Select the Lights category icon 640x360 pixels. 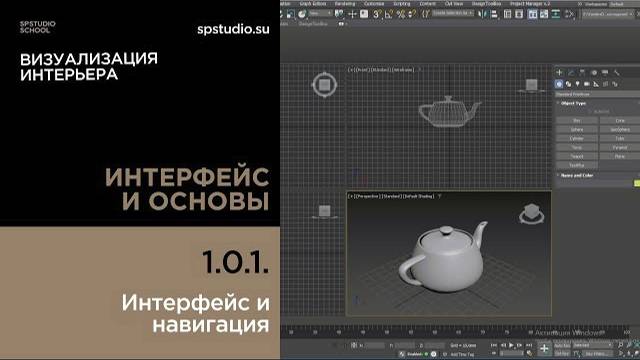pos(578,84)
